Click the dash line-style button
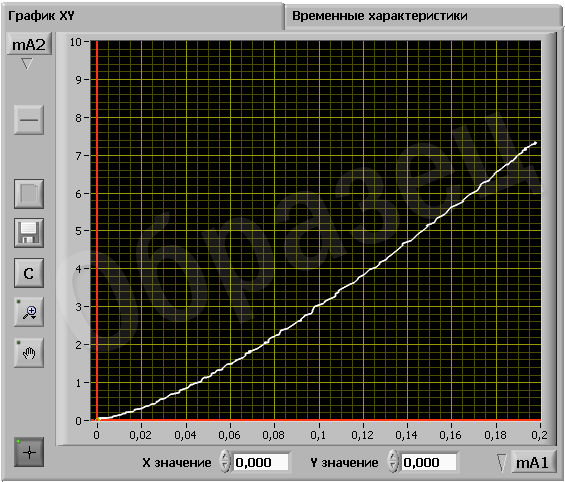The image size is (565, 482). (x=29, y=120)
